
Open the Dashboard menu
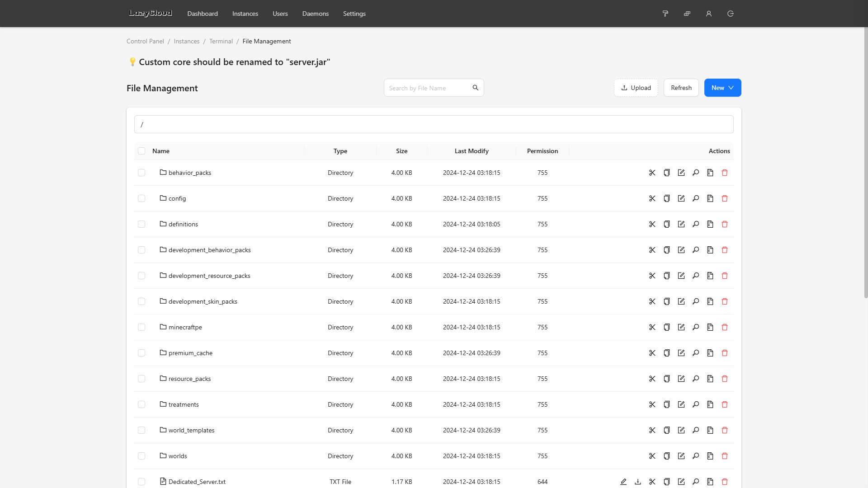pyautogui.click(x=203, y=14)
